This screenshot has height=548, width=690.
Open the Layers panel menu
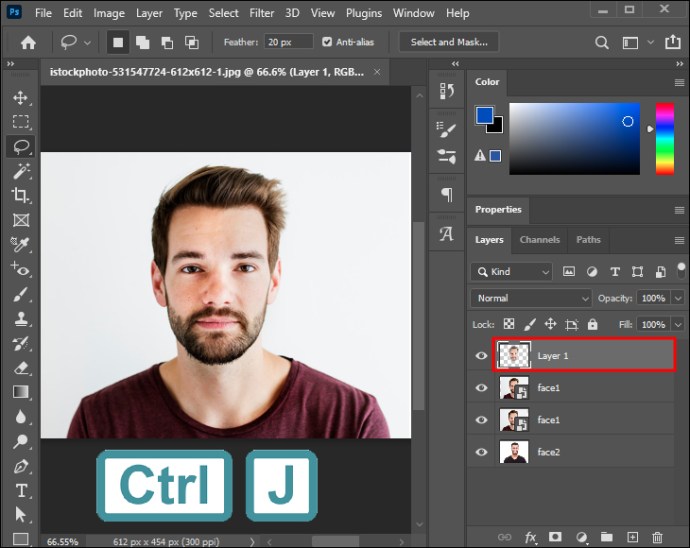click(679, 240)
